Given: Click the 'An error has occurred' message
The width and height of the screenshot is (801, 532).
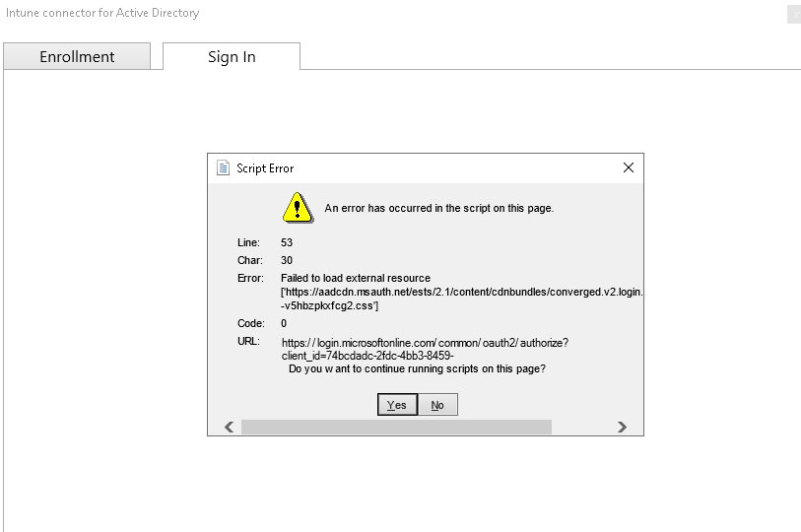Looking at the screenshot, I should coord(438,208).
